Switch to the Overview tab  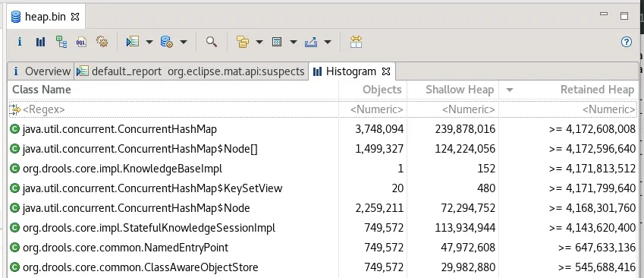[x=41, y=71]
